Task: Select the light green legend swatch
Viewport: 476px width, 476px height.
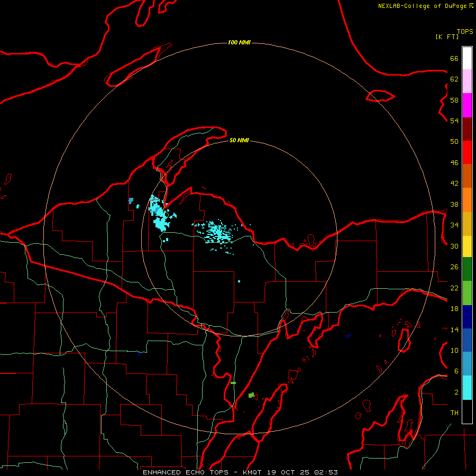Action: pyautogui.click(x=467, y=293)
